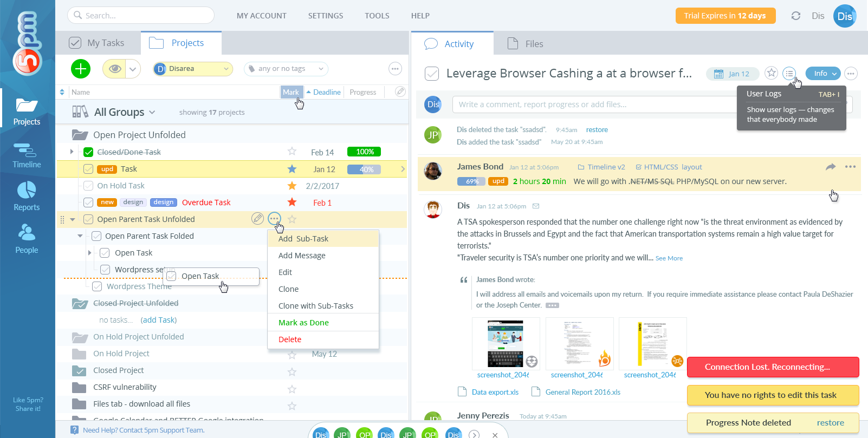Image resolution: width=868 pixels, height=438 pixels.
Task: Open the Info dropdown button
Action: [x=822, y=73]
